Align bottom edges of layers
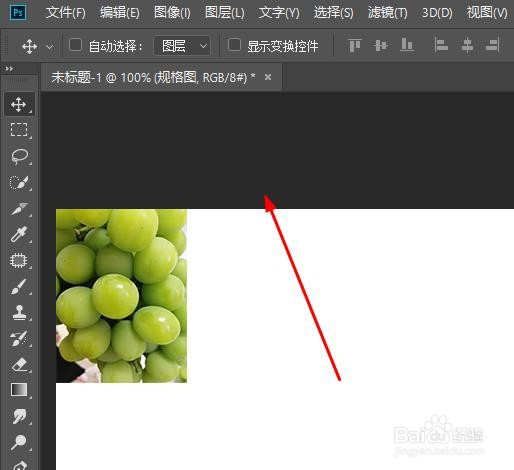The width and height of the screenshot is (514, 470). click(407, 46)
